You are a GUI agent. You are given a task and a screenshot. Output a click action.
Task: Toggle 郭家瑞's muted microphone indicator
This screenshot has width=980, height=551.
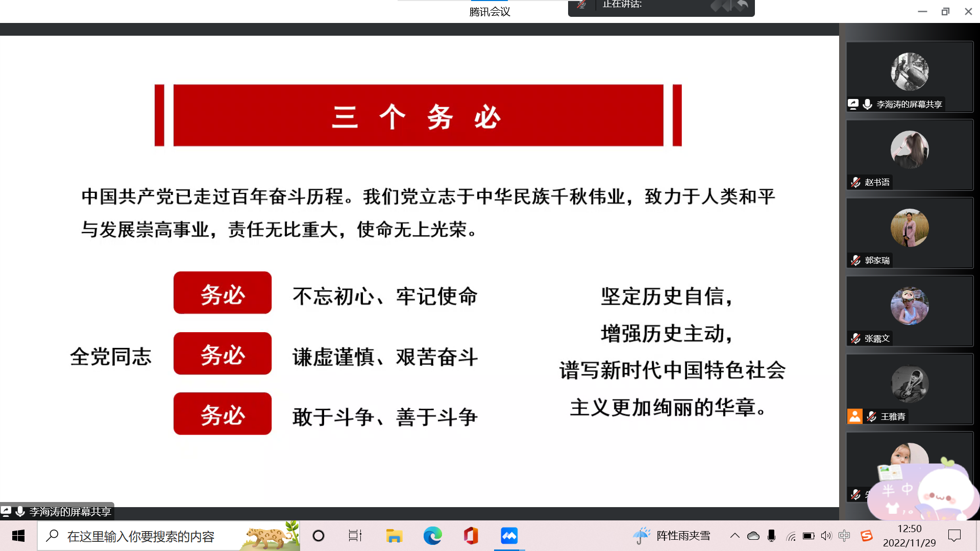tap(856, 260)
